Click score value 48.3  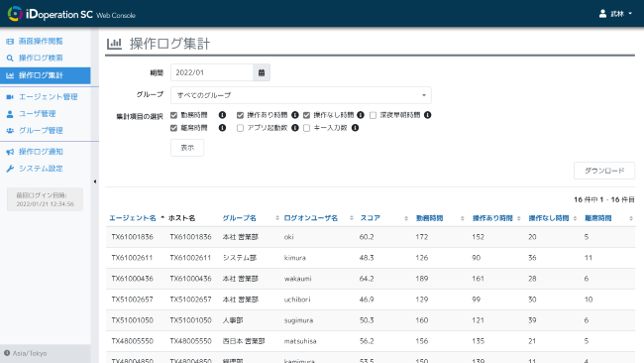click(367, 258)
